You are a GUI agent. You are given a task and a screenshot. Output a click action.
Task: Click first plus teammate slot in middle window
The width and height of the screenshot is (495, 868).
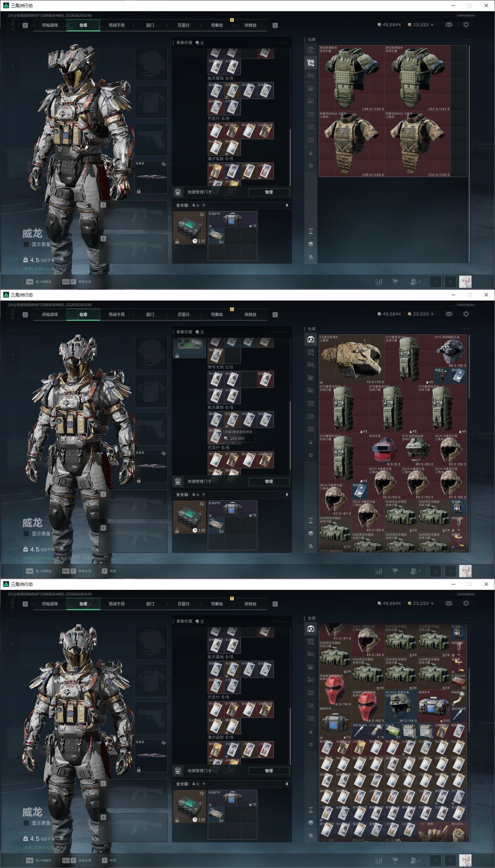pos(436,571)
